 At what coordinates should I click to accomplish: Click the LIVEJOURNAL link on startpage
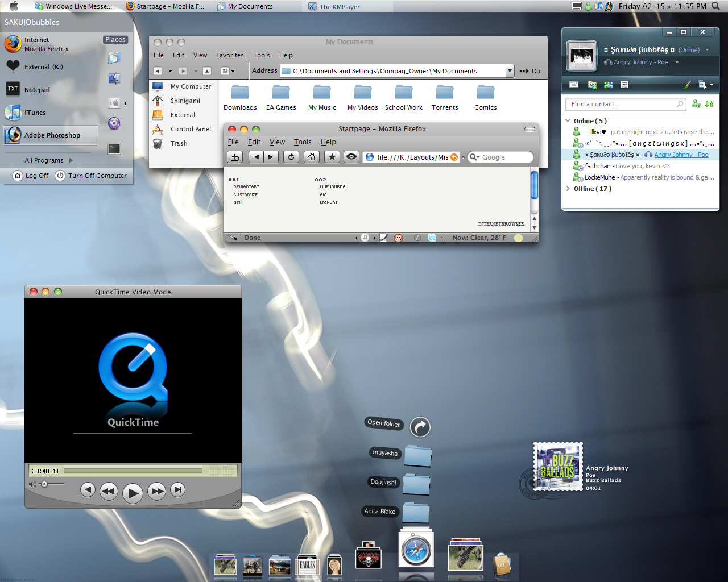[333, 186]
